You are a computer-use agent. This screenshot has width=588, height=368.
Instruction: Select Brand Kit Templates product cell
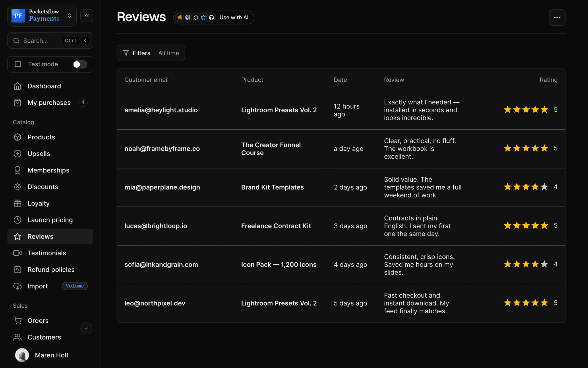coord(272,187)
